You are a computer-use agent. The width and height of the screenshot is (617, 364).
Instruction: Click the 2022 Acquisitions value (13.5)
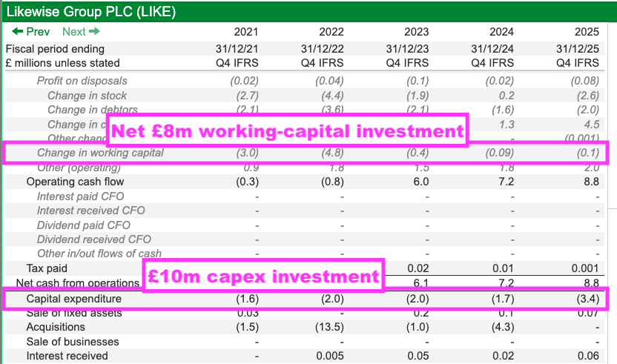pos(329,327)
